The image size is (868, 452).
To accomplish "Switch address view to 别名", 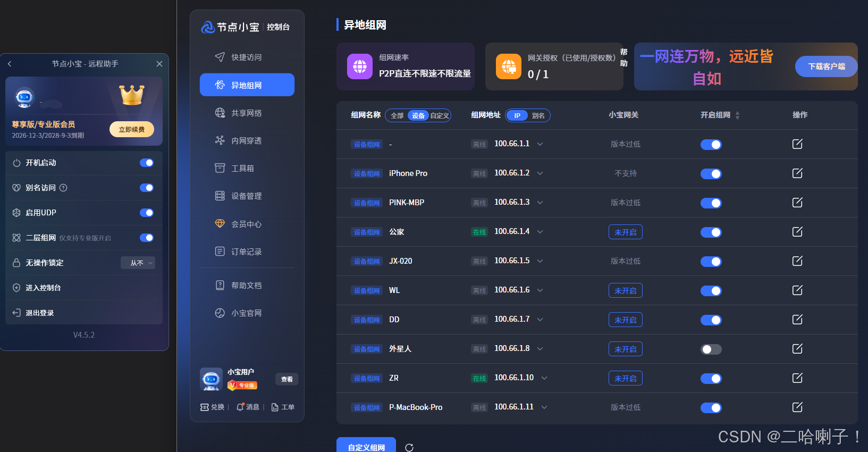I will [x=538, y=115].
